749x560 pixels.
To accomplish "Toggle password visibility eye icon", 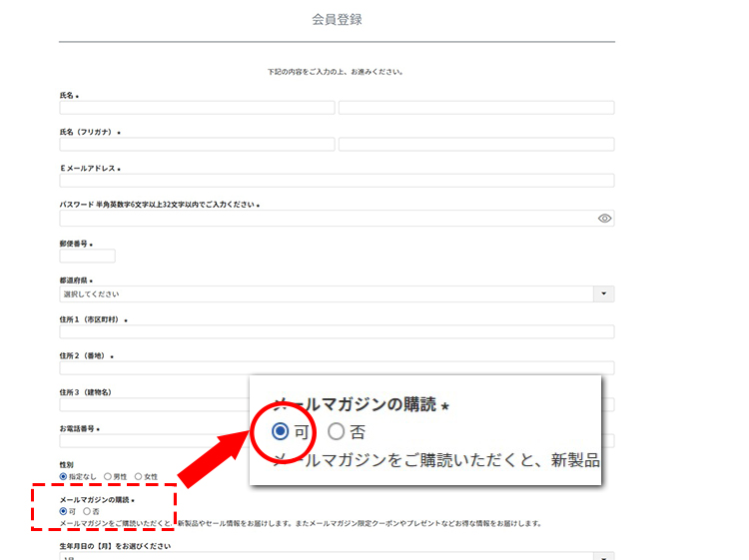I will click(604, 218).
